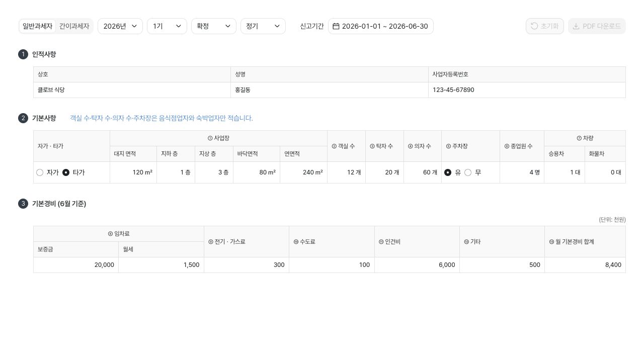Edit the 연면적 field showing 240 m²
This screenshot has height=362, width=644.
pos(303,172)
